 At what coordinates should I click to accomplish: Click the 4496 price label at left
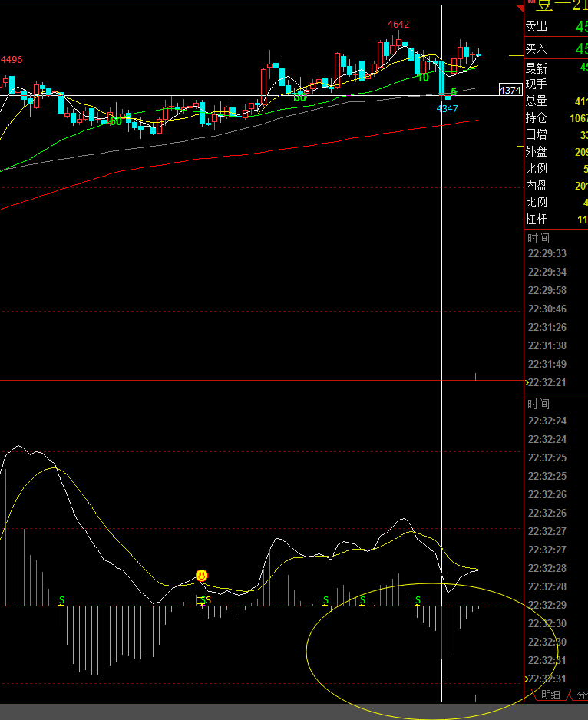(x=12, y=60)
